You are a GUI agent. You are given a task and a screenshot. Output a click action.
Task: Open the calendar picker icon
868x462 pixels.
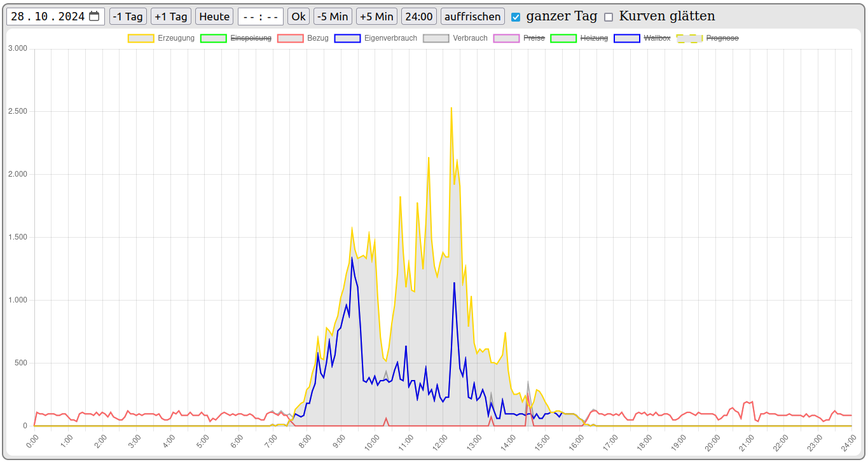click(x=94, y=17)
